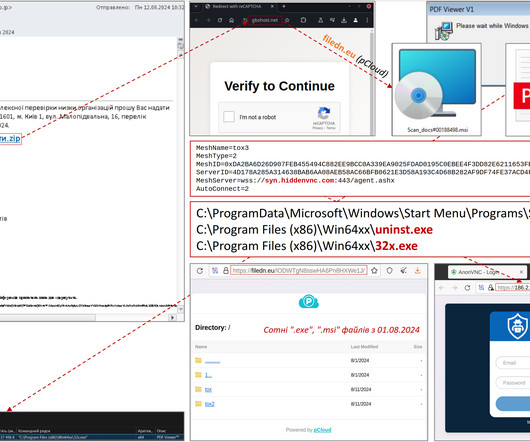Click the Password field on AnonVNC login

tap(512, 383)
